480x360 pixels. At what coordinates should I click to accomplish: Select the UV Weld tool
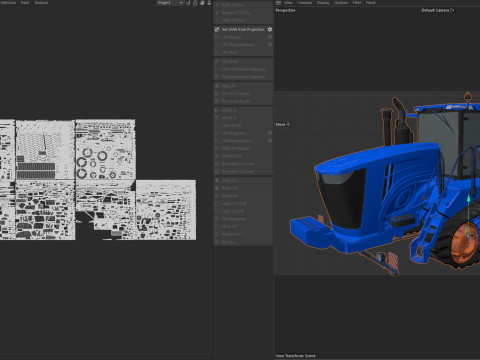tap(243, 52)
